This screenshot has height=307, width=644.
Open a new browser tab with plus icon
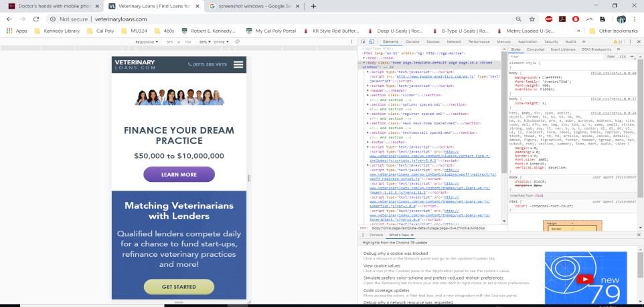coord(313,6)
